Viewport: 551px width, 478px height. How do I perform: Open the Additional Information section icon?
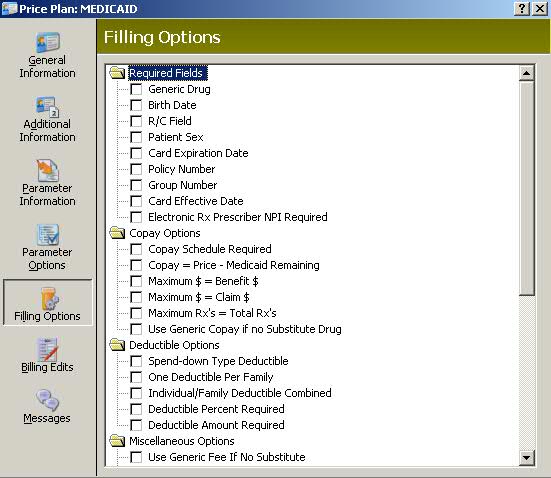click(x=47, y=107)
